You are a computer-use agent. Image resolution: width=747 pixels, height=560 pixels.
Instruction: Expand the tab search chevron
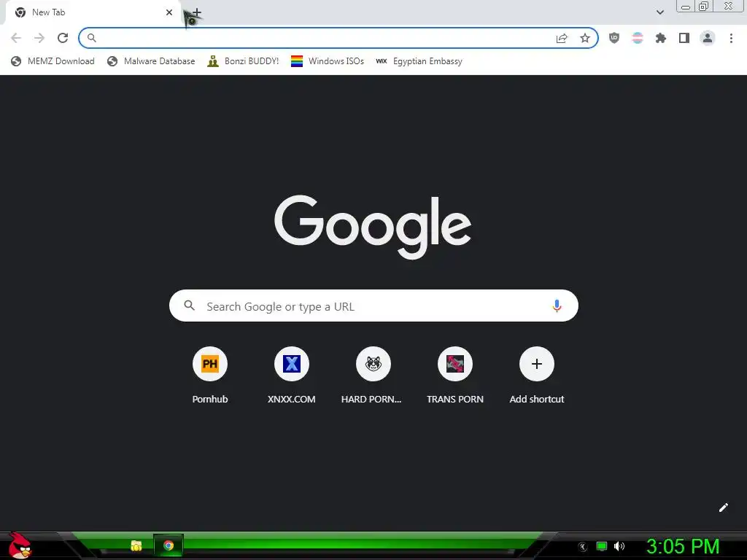tap(659, 12)
